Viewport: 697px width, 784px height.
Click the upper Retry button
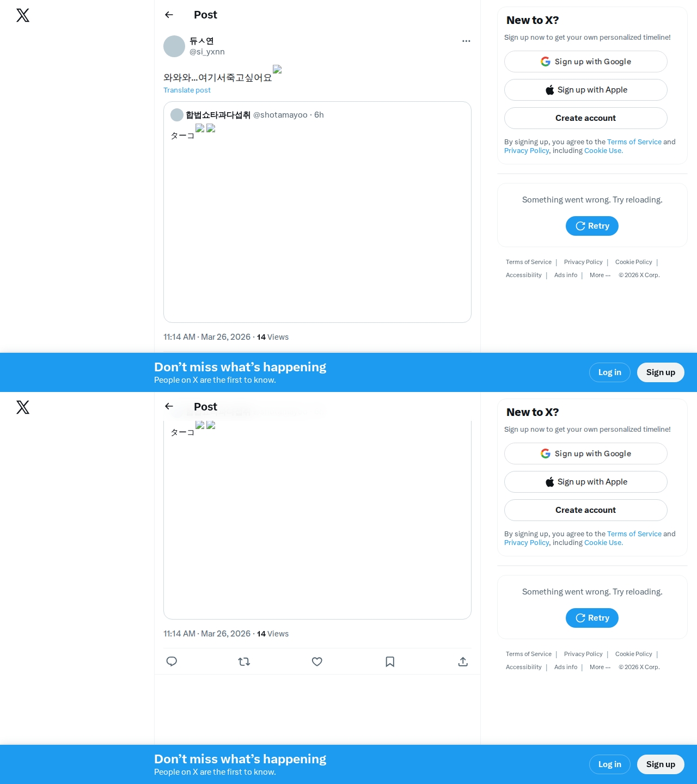pyautogui.click(x=592, y=226)
